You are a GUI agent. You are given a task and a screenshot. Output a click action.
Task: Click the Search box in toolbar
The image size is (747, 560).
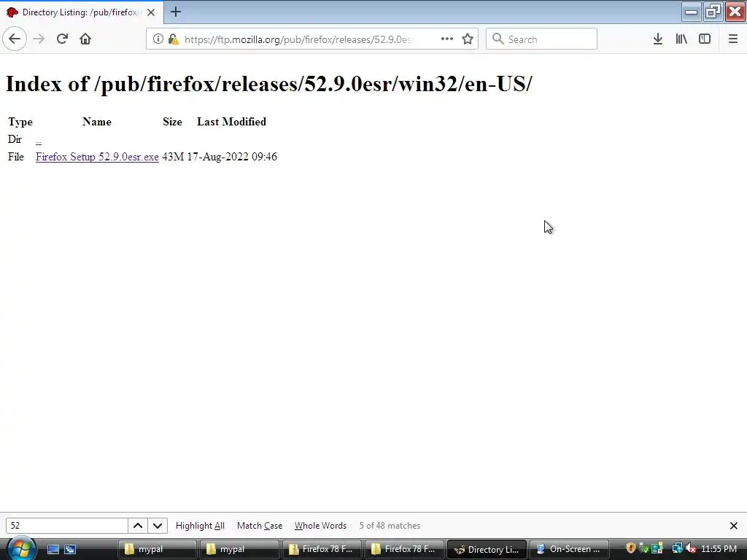[541, 39]
